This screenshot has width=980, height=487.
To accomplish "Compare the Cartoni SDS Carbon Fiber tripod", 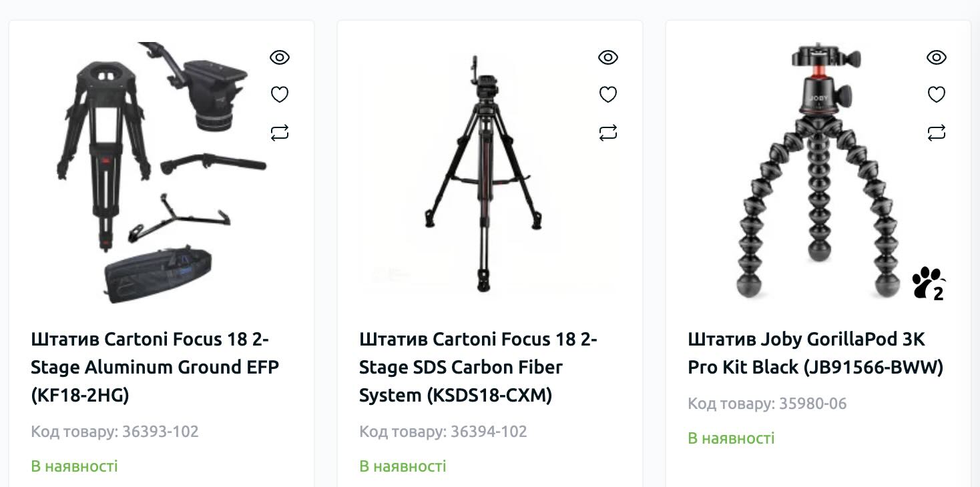I will 608,133.
